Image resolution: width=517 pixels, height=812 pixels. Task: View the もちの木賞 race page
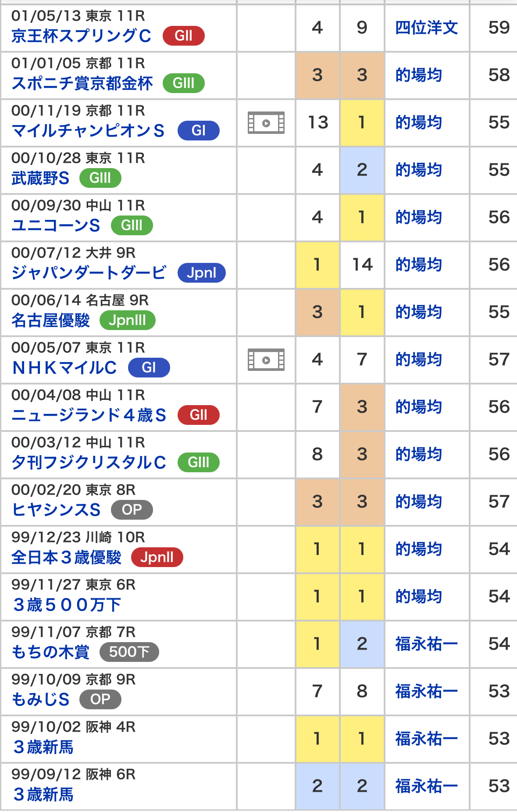pyautogui.click(x=50, y=652)
